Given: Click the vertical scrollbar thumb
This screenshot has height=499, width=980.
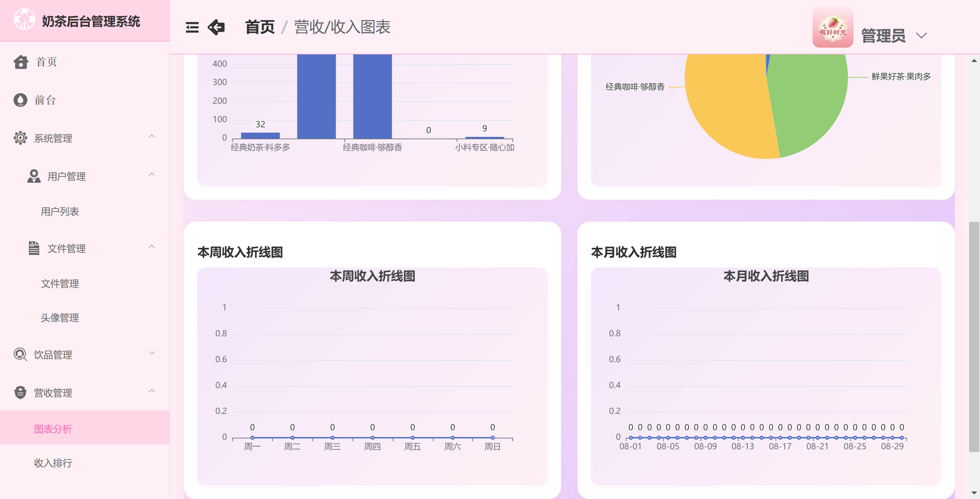Looking at the screenshot, I should [x=974, y=337].
